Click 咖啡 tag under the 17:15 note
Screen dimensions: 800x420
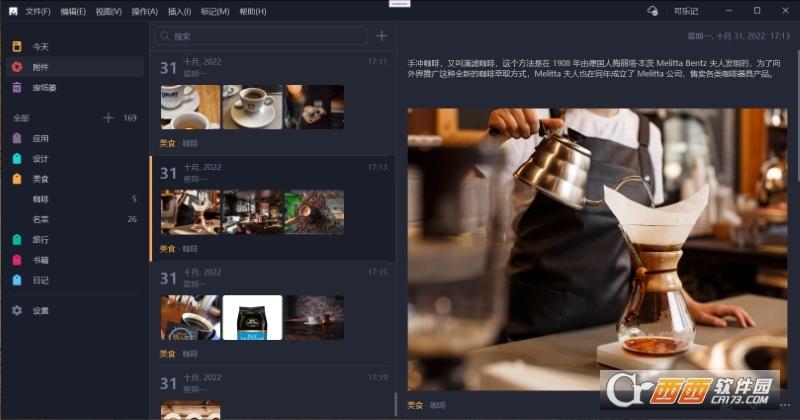coord(190,354)
